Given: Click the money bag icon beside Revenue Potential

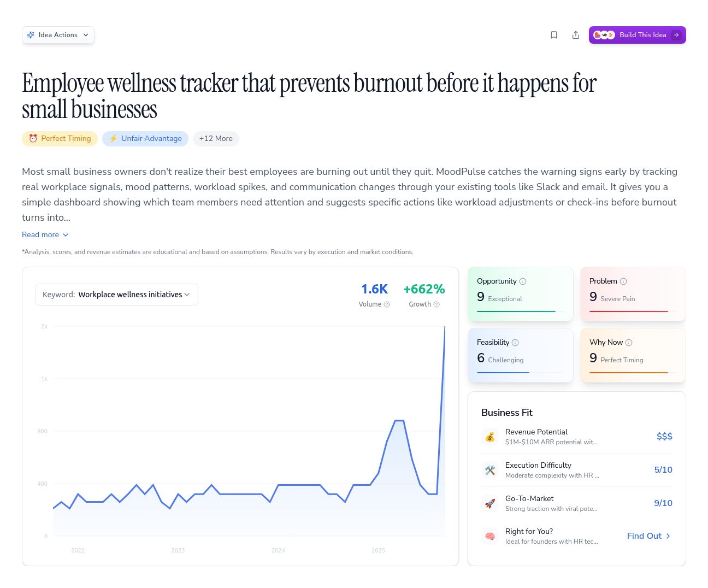Looking at the screenshot, I should point(490,437).
